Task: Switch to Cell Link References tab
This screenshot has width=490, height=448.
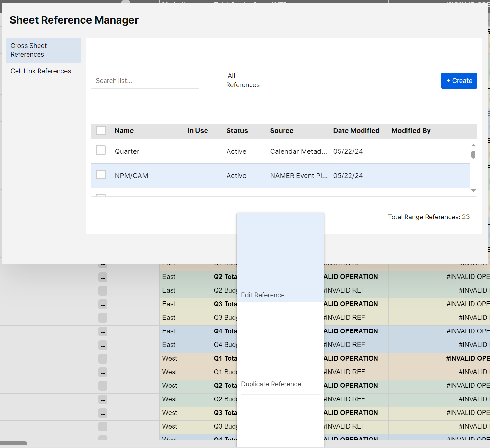Action: click(41, 71)
